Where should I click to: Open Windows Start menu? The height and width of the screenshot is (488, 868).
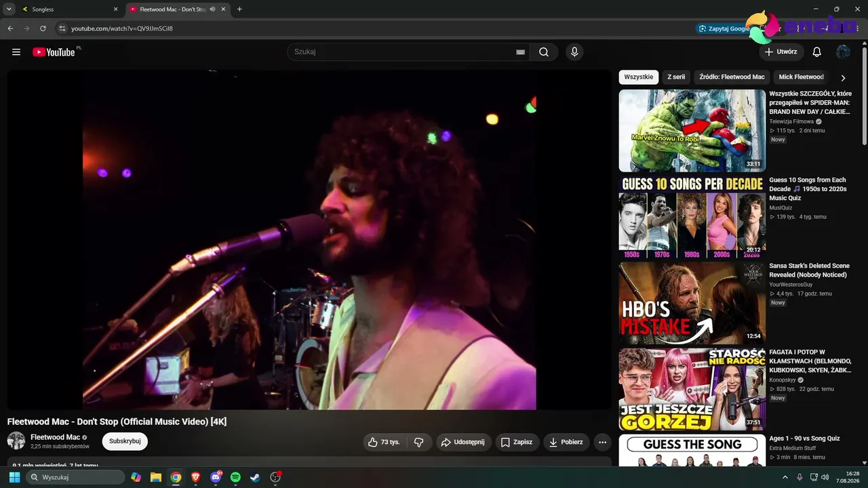tap(14, 477)
